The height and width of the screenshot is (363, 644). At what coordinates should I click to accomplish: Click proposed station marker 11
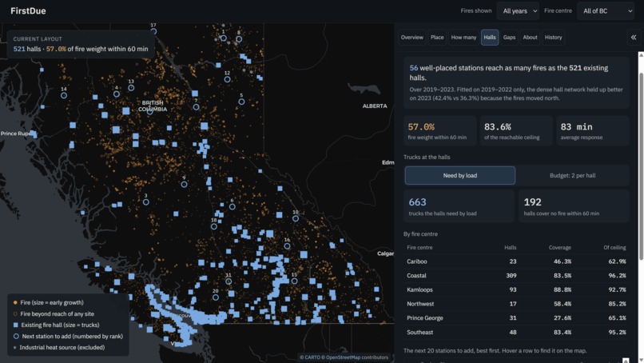pyautogui.click(x=229, y=281)
